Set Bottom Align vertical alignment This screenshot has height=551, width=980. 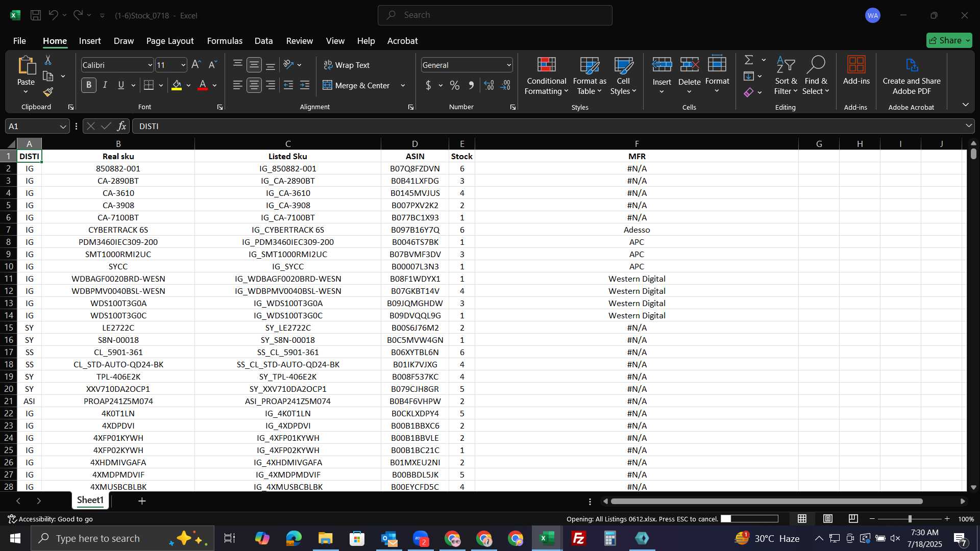tap(271, 65)
